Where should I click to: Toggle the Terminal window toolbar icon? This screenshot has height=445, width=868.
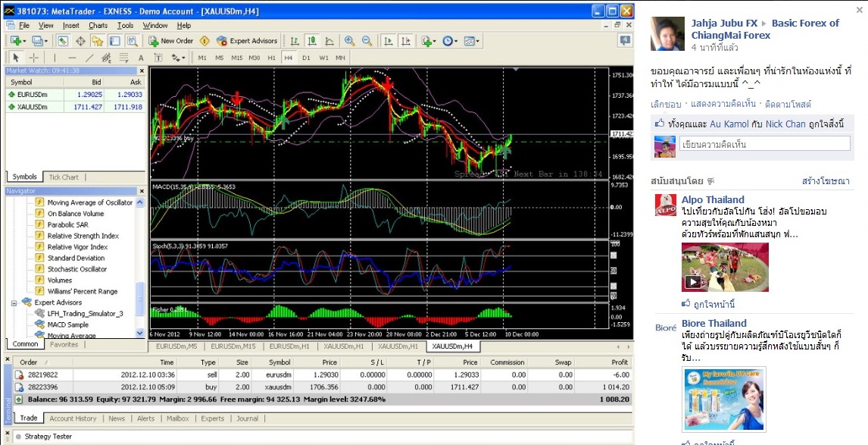(114, 41)
